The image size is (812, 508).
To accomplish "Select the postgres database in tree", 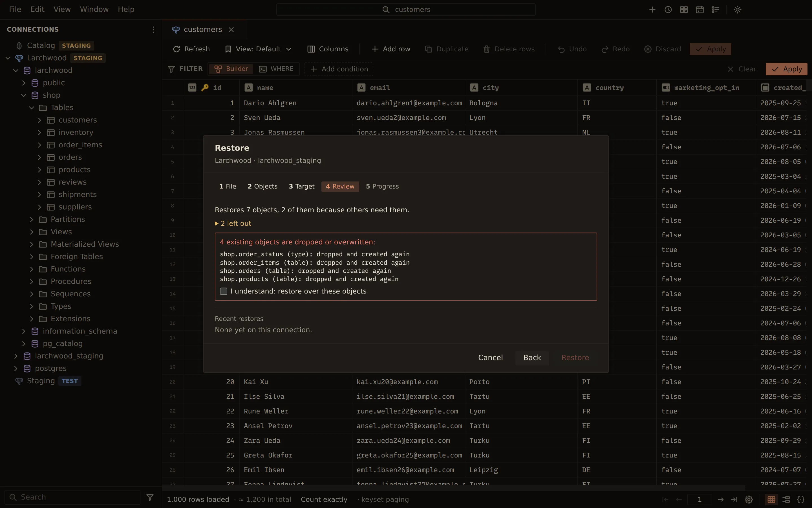I will pos(51,369).
